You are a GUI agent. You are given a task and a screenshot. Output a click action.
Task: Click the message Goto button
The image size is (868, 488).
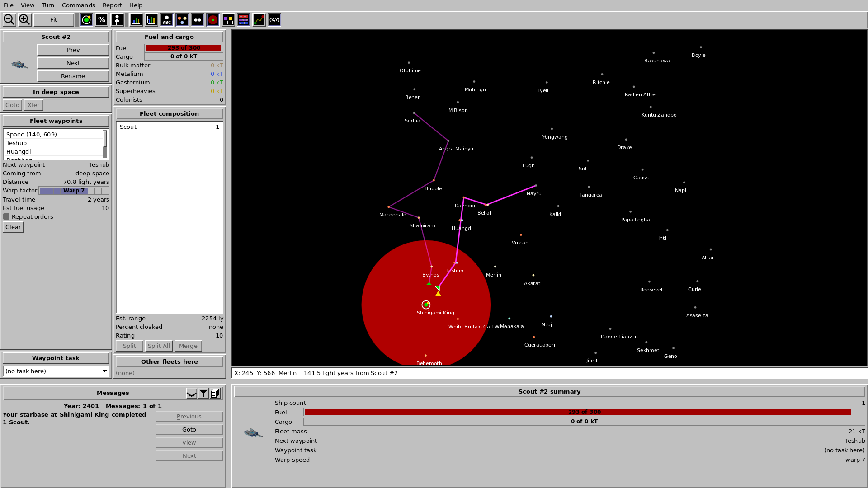coord(189,430)
